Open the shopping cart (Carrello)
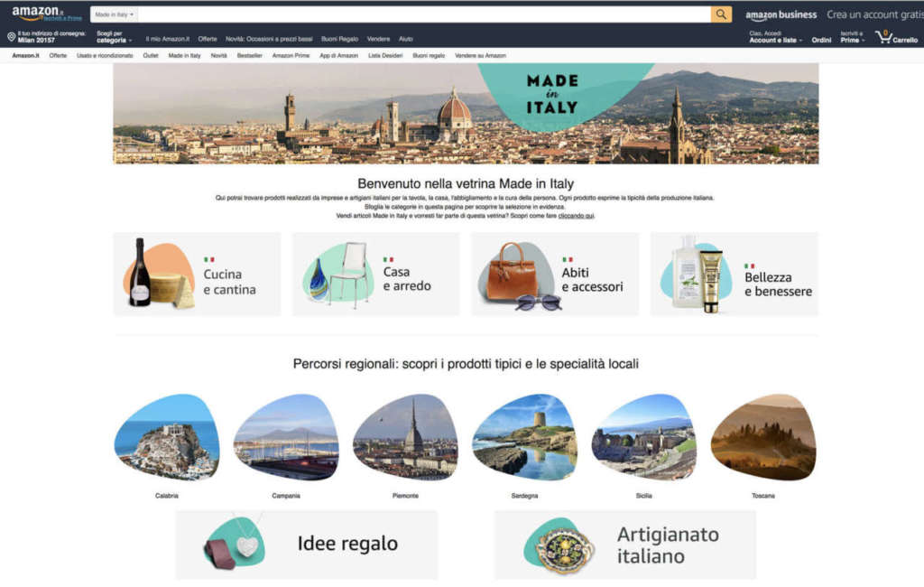Viewport: 924px width, 587px height. (x=896, y=38)
